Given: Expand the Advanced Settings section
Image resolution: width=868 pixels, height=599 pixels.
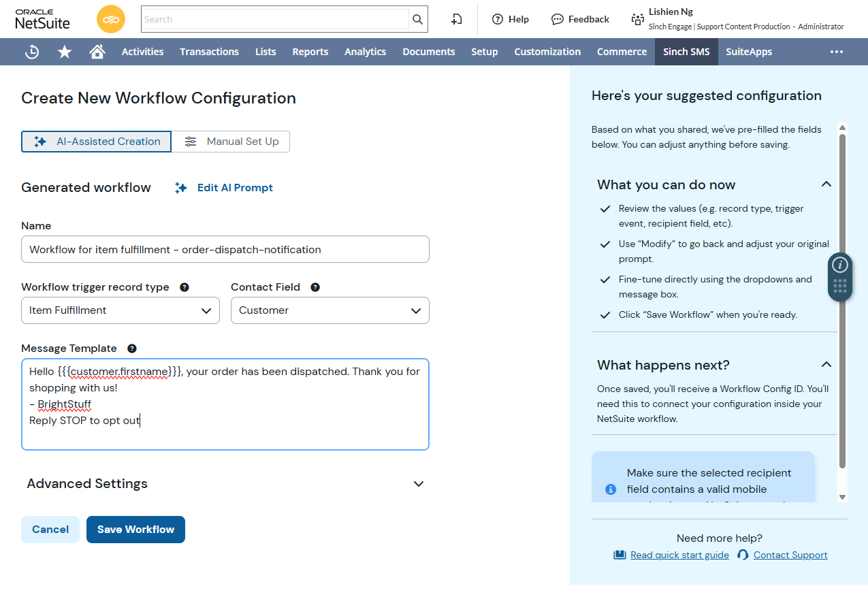Looking at the screenshot, I should [x=418, y=484].
